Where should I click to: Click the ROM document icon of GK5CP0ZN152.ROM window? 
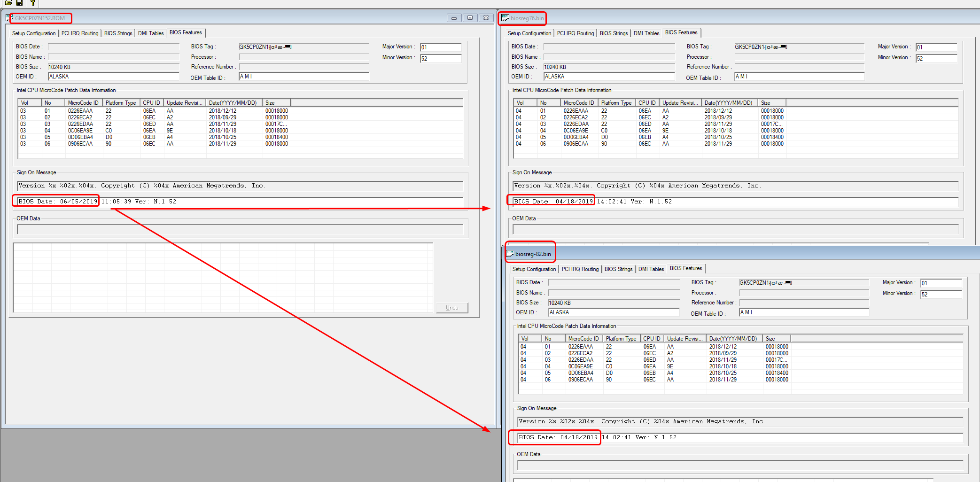tap(9, 18)
